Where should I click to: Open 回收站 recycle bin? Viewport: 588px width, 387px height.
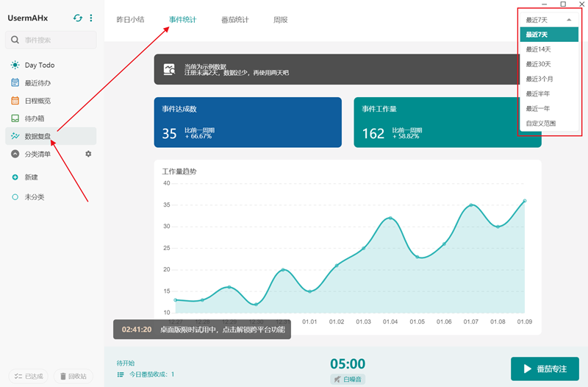[x=73, y=376]
